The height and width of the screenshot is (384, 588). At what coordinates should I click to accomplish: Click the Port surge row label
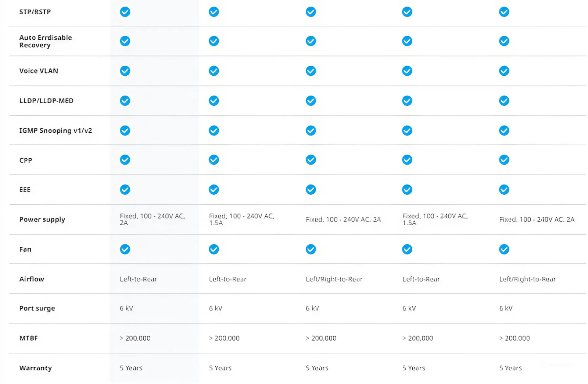[37, 308]
